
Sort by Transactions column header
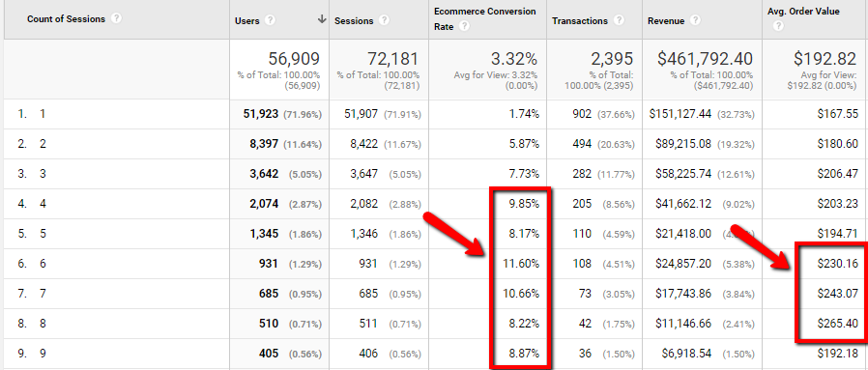point(580,20)
